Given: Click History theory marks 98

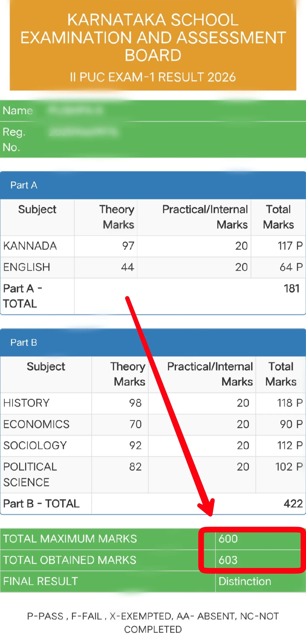Looking at the screenshot, I should [135, 403].
